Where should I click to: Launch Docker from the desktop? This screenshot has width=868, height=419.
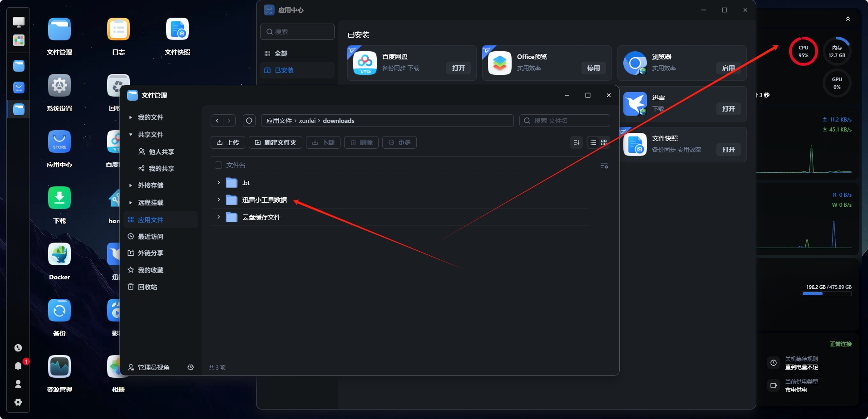59,254
